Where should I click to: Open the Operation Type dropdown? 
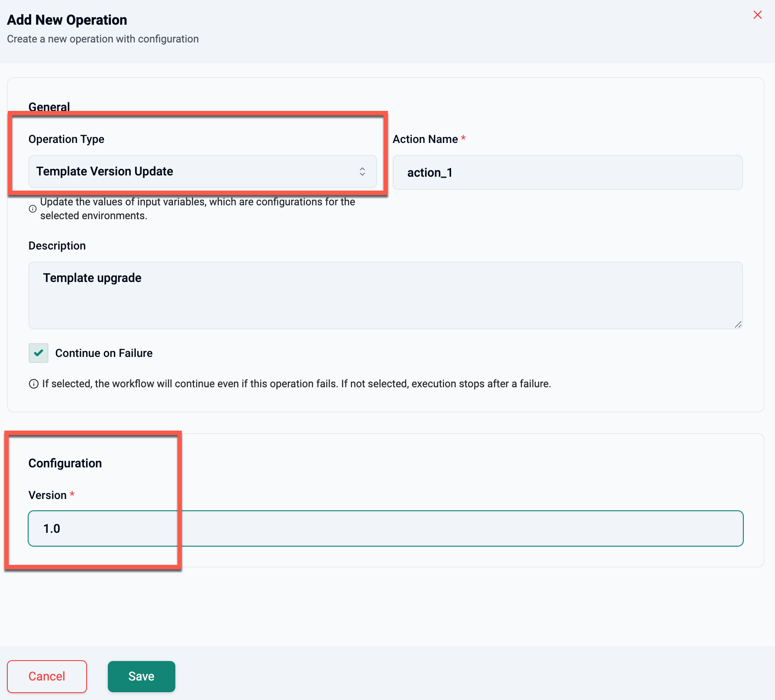(202, 172)
